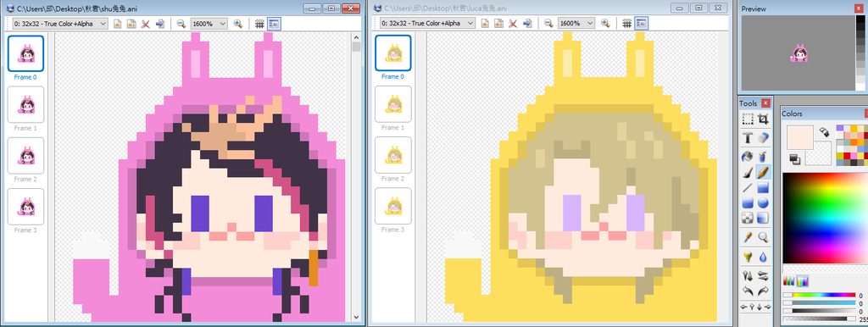Zoom in using luca兔兔 window toolbar

click(605, 23)
